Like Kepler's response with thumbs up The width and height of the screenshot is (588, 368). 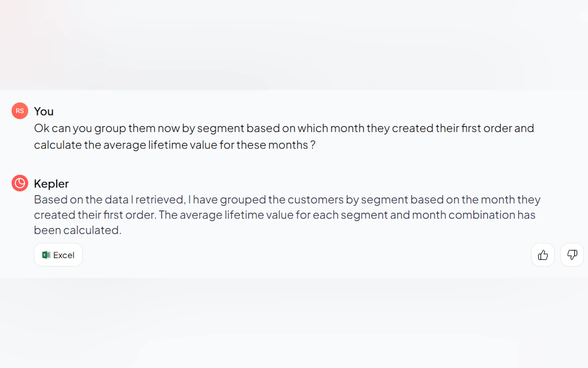[x=543, y=255]
